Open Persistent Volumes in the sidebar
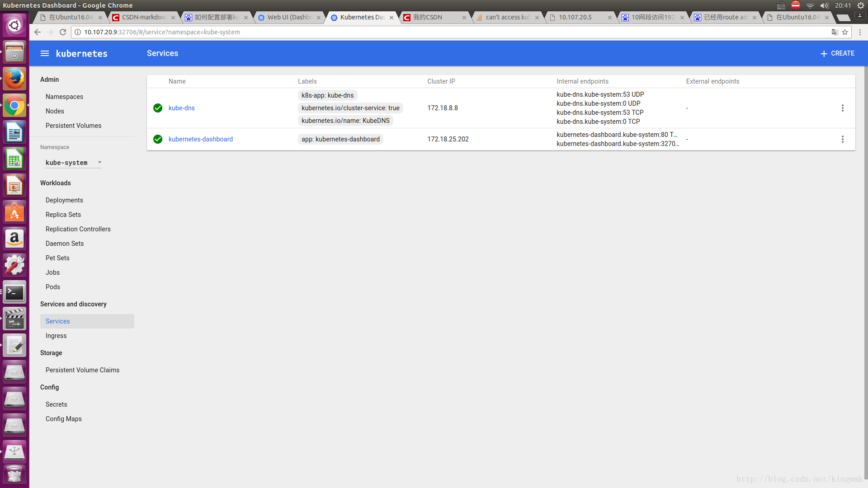 (x=73, y=126)
